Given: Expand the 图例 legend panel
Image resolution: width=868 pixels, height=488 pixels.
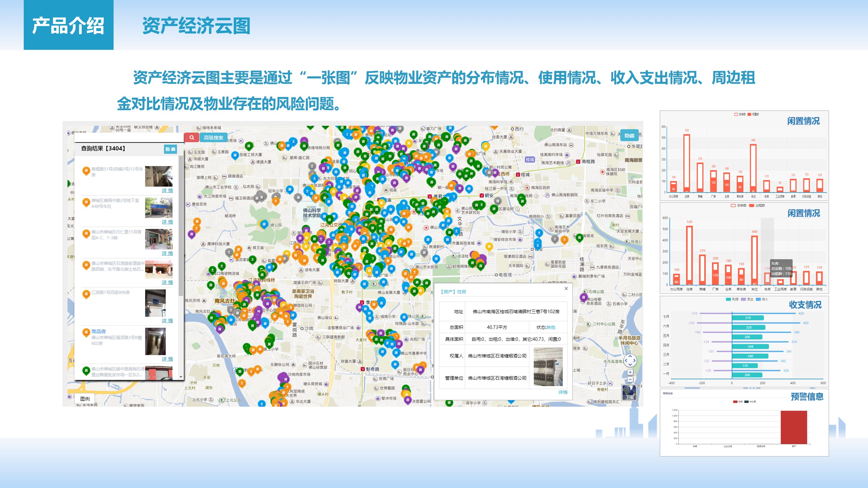Looking at the screenshot, I should click(x=85, y=399).
